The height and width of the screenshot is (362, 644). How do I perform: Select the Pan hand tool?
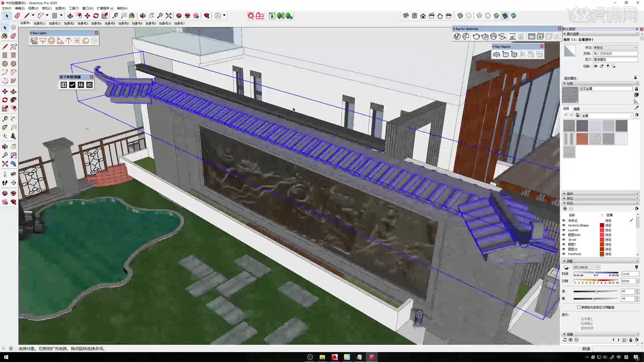[152, 16]
